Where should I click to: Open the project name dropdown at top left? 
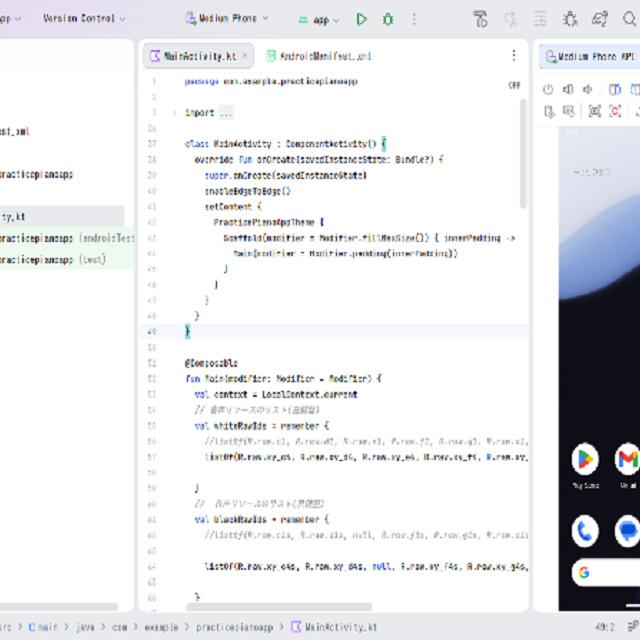[11, 19]
